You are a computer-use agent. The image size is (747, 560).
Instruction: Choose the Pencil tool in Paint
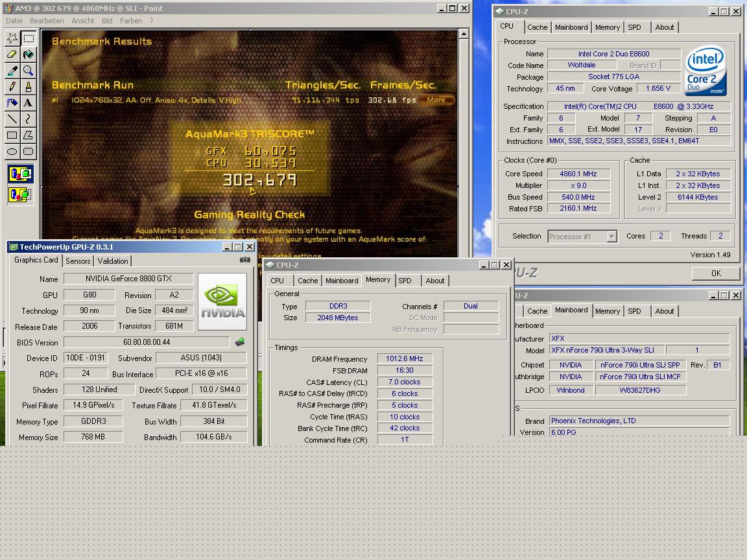[x=12, y=87]
